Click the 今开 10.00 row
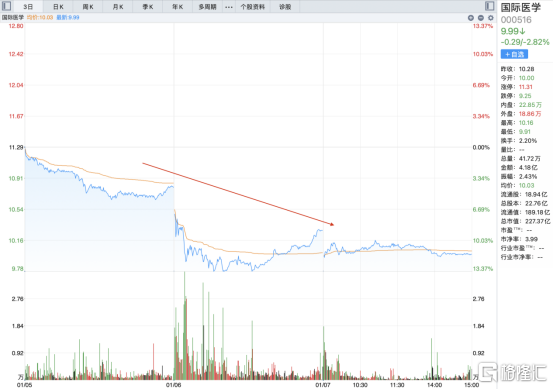This screenshot has width=553, height=389. pyautogui.click(x=517, y=78)
